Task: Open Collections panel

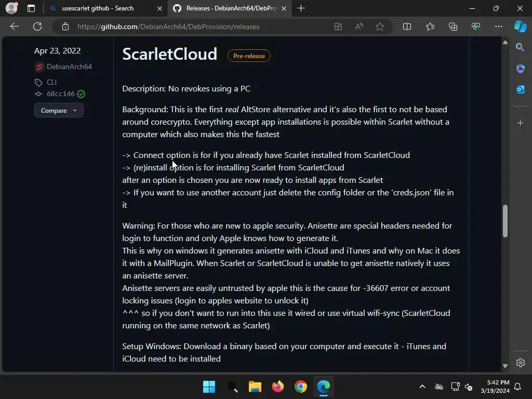Action: [453, 26]
